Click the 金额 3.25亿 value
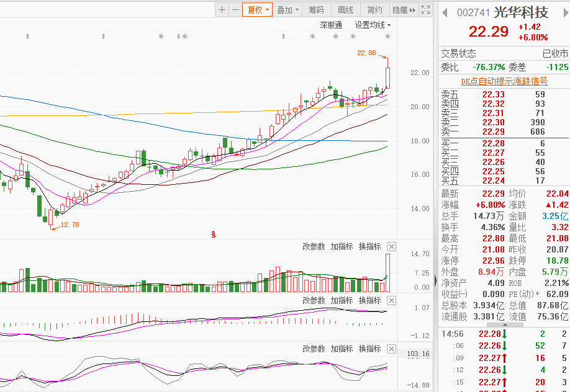The image size is (570, 392). [555, 216]
